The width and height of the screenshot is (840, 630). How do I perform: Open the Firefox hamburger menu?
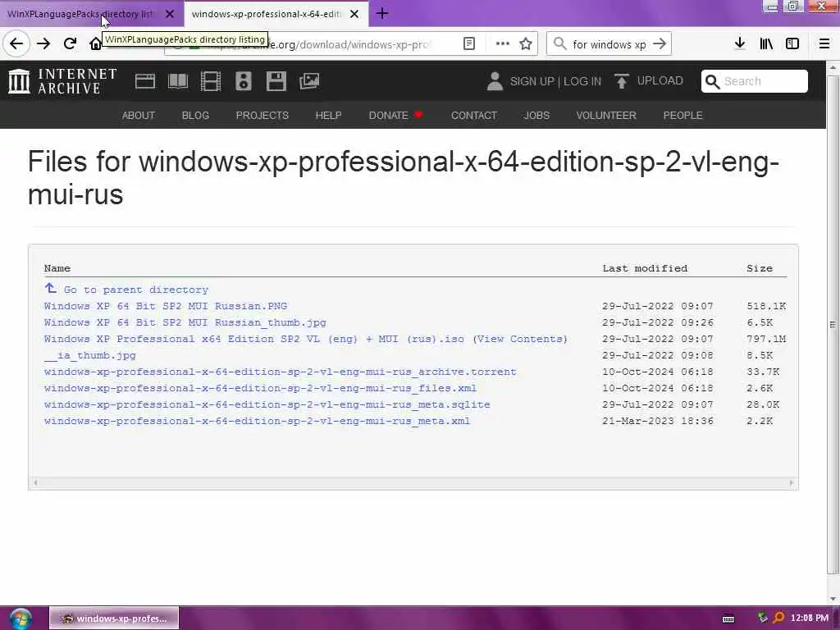[824, 44]
